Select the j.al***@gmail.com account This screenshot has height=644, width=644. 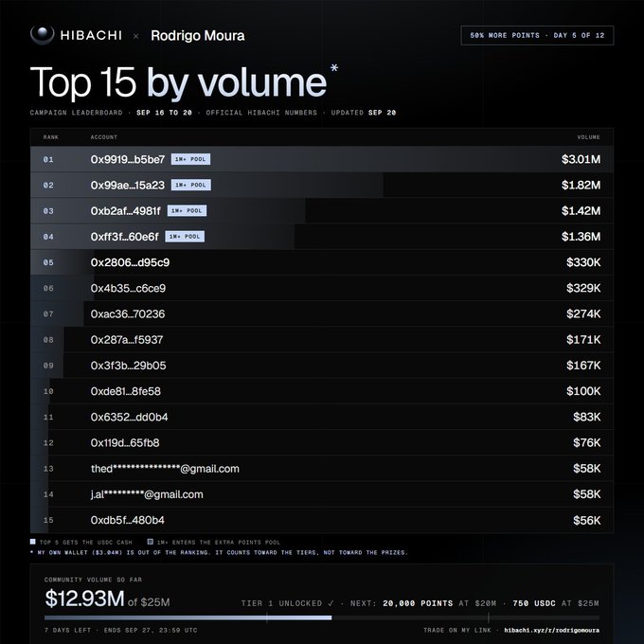pos(147,495)
